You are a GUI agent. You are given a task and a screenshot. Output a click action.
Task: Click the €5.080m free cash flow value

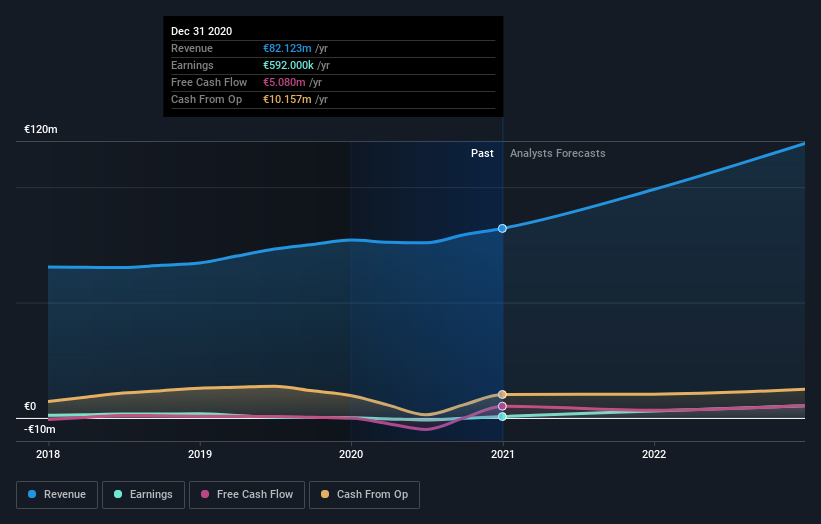pos(284,82)
